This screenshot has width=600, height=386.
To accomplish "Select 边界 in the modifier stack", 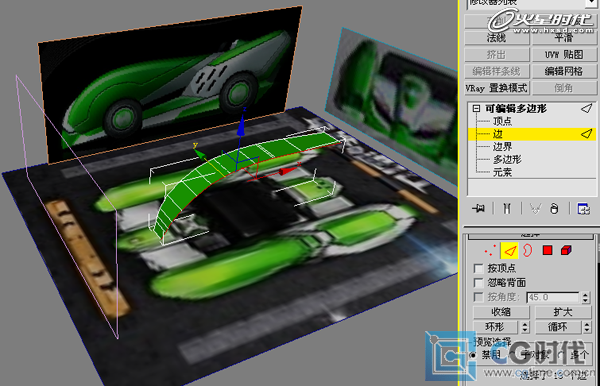I will click(502, 147).
